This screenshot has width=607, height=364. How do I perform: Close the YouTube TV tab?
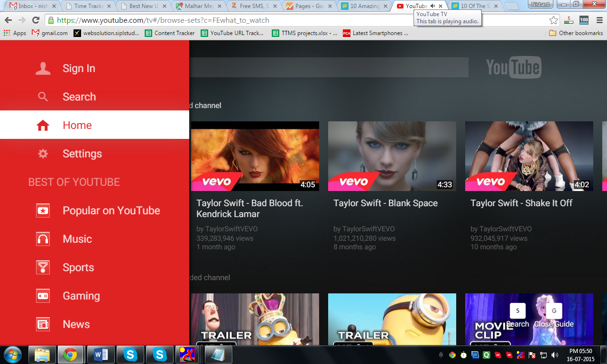441,6
